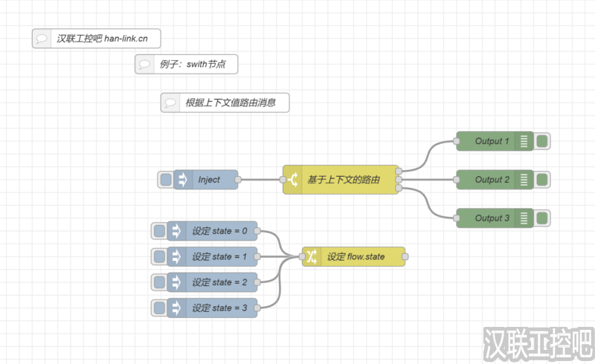Screen dimensions: 595x364
Task: Click the speech bubble icon on 汉联工控吧 comment
Action: [x=42, y=39]
